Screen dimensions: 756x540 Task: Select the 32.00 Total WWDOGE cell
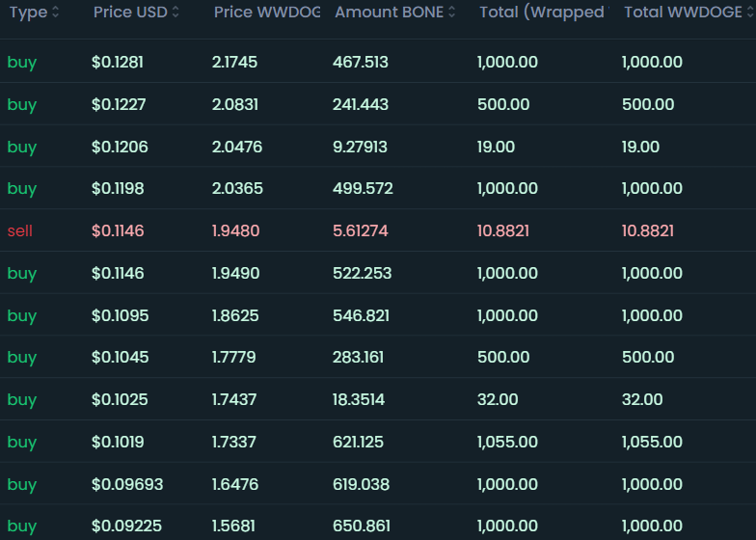point(642,399)
